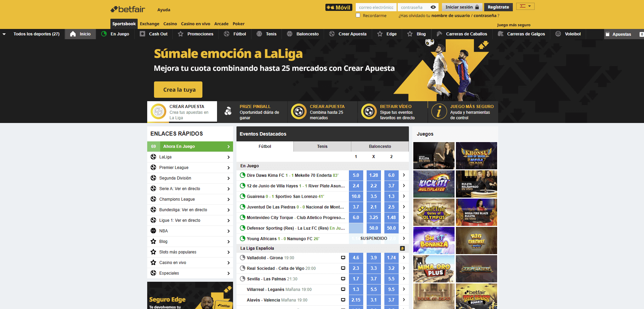Image resolution: width=644 pixels, height=309 pixels.
Task: Expand LaLiga quick link chevron
Action: [229, 157]
